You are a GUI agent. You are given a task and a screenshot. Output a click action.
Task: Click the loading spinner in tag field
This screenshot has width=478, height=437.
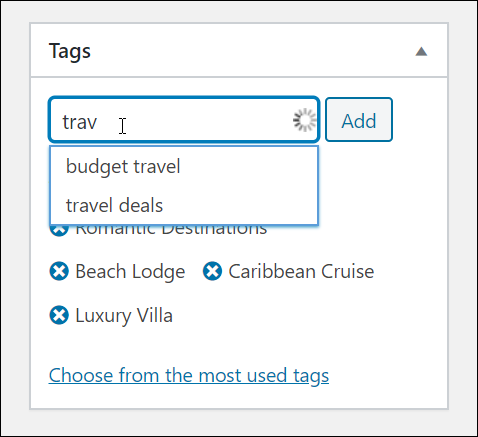[304, 120]
